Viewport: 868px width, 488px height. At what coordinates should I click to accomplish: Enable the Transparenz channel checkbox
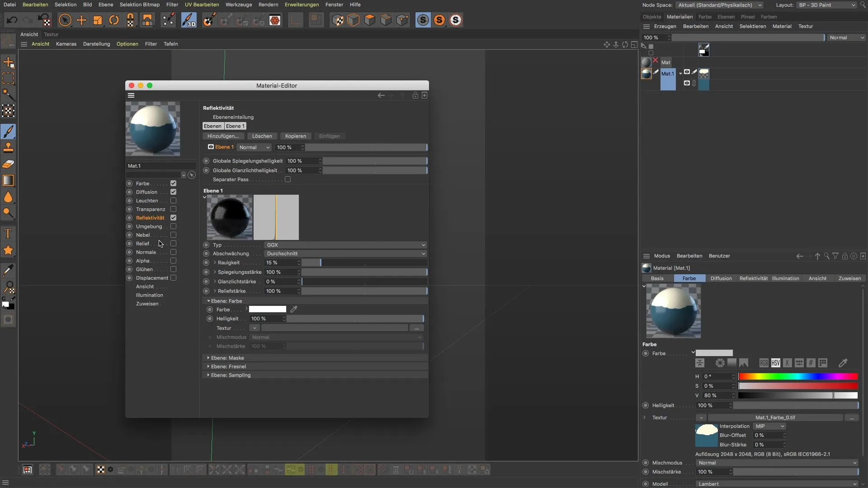pos(173,209)
